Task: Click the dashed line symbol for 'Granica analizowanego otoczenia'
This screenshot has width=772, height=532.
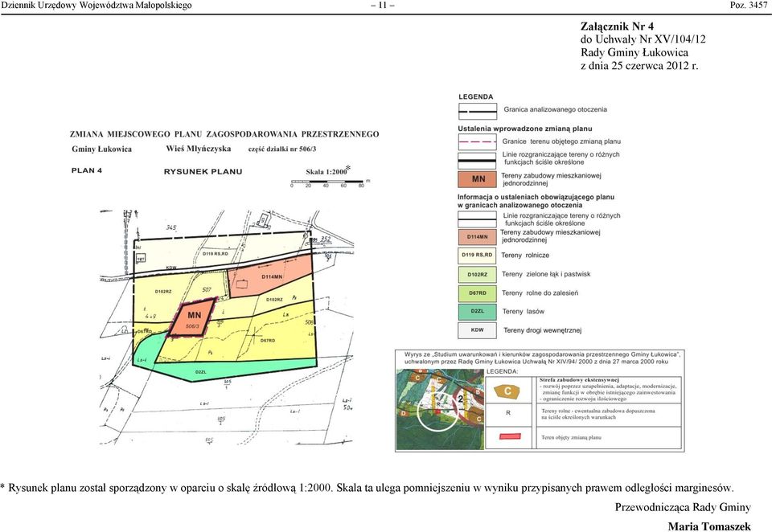Action: point(477,111)
